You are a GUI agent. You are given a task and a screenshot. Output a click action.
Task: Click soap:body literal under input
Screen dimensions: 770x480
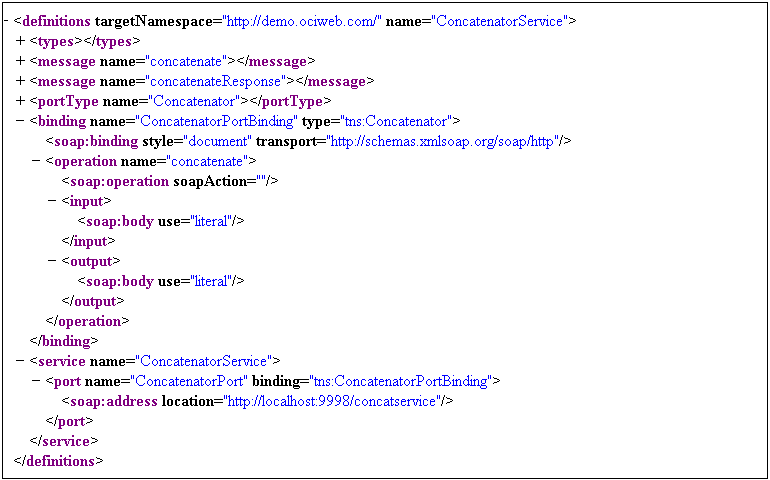[161, 221]
